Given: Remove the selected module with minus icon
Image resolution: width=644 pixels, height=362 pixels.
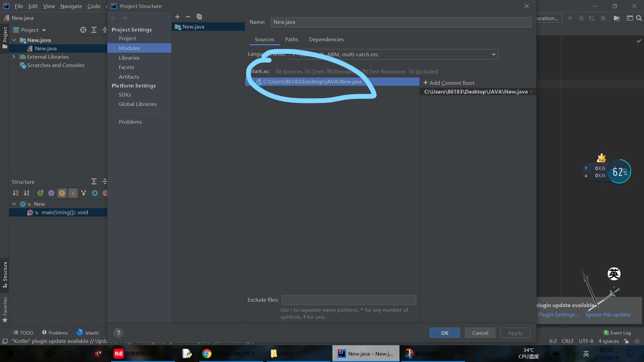Looking at the screenshot, I should pyautogui.click(x=188, y=17).
